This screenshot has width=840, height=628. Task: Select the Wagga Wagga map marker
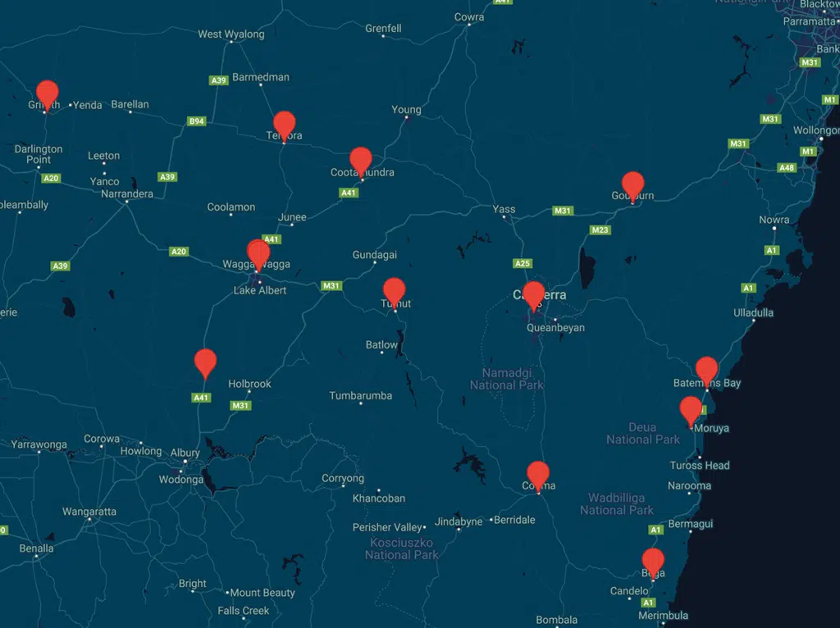point(258,253)
